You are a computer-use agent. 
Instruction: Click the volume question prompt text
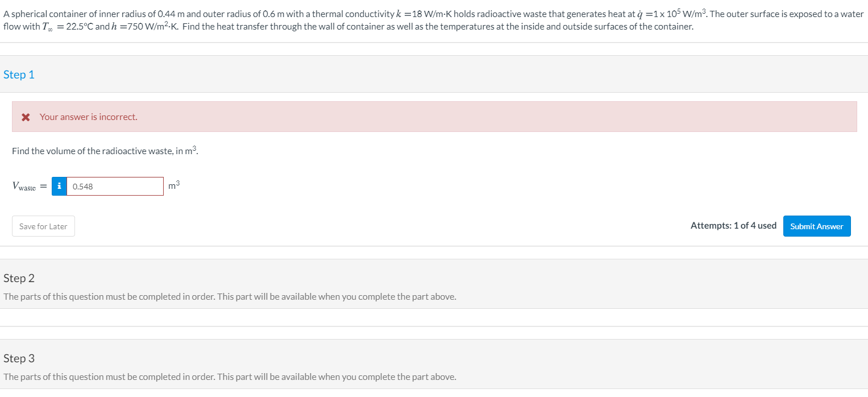[105, 151]
